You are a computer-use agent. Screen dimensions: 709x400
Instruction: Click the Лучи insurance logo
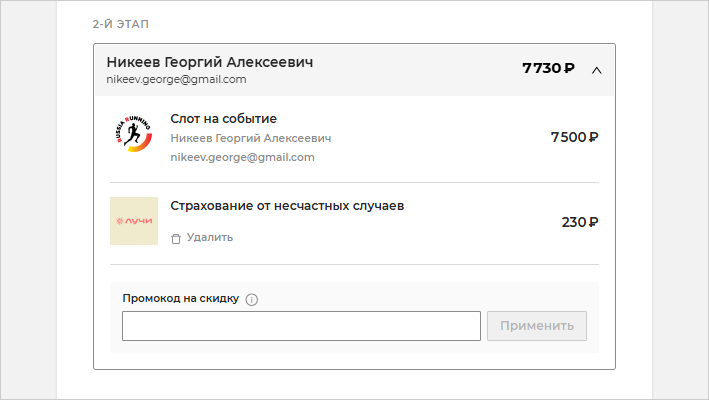tap(133, 221)
